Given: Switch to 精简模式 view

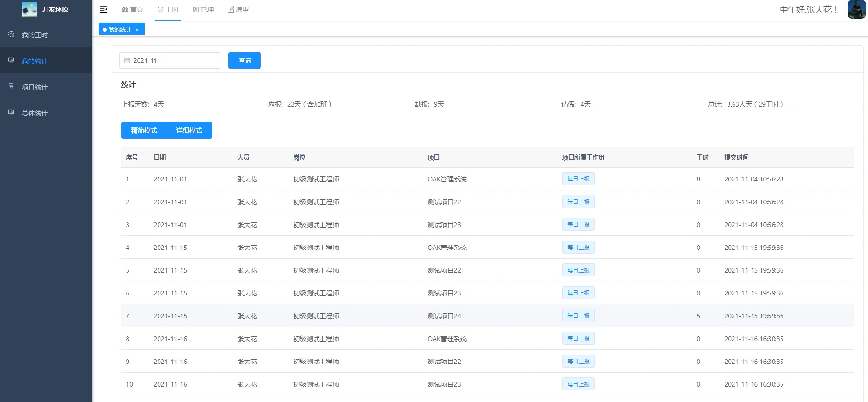Looking at the screenshot, I should tap(144, 130).
